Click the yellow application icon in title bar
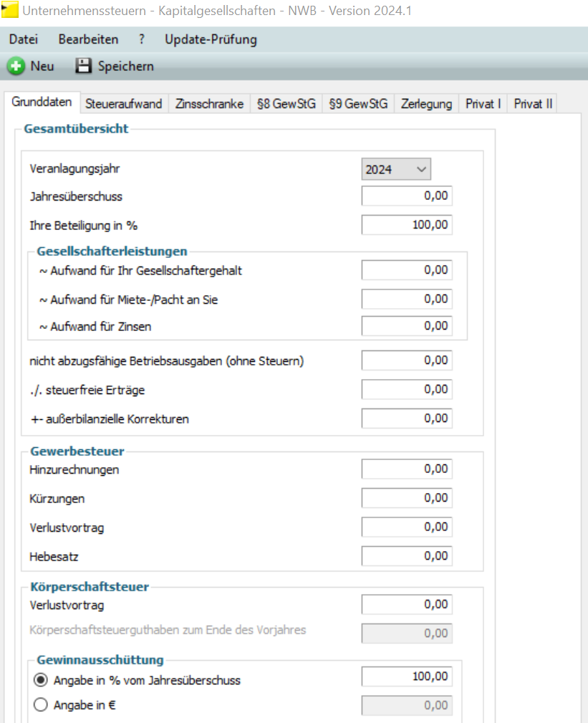Viewport: 588px width, 723px height. (10, 11)
